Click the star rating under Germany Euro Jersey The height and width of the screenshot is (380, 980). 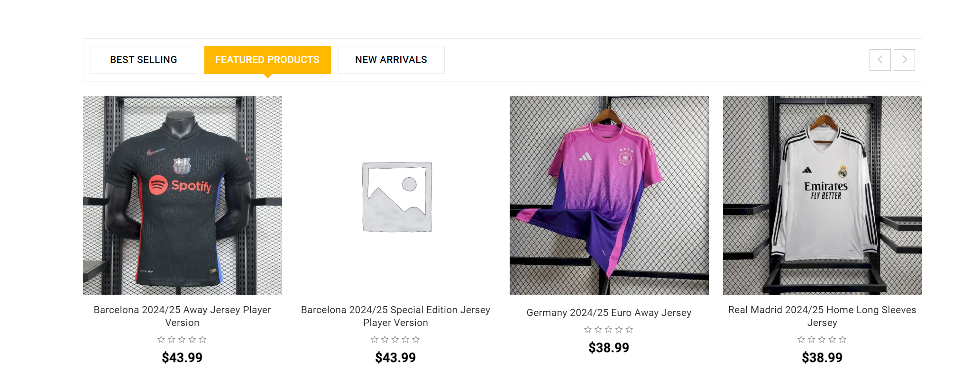(x=609, y=329)
